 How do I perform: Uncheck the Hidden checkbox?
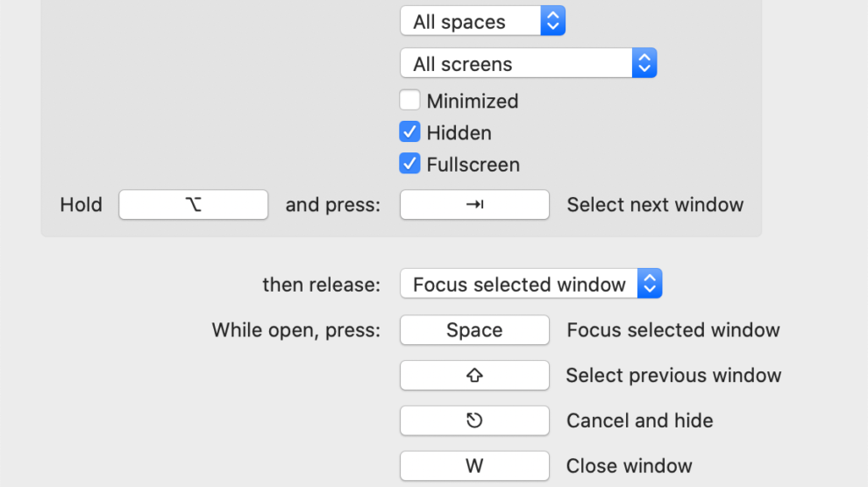[409, 132]
